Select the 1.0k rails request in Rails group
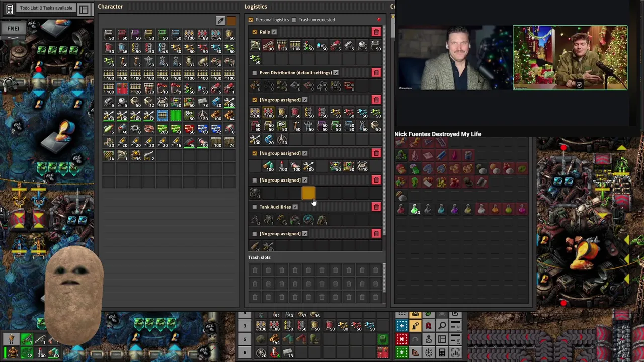Image resolution: width=644 pixels, height=362 pixels. tap(295, 46)
